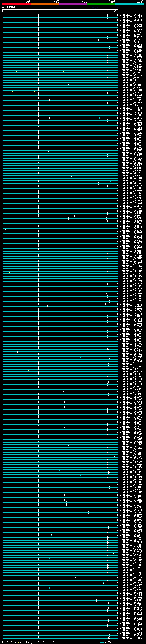Click the orange ~40% identity color segment
146x644 pixels.
(45, 4)
